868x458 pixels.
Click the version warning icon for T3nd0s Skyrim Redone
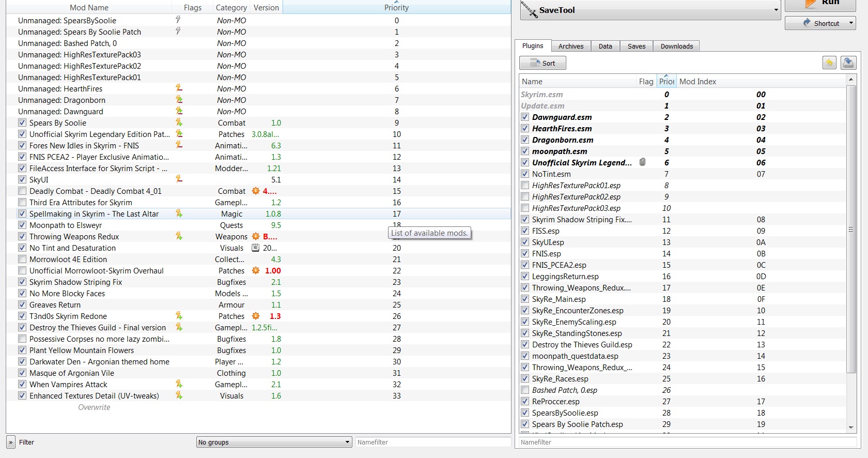pos(256,316)
